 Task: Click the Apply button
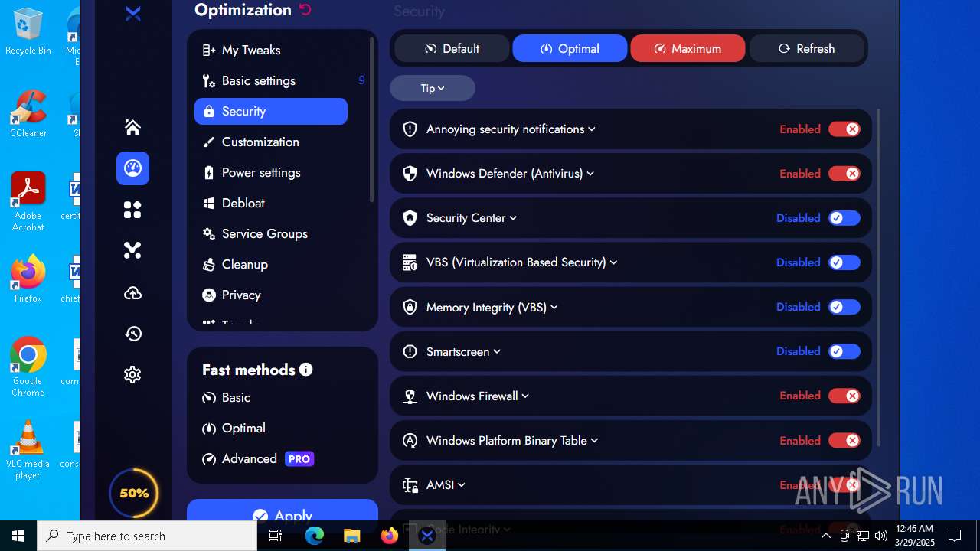[283, 515]
